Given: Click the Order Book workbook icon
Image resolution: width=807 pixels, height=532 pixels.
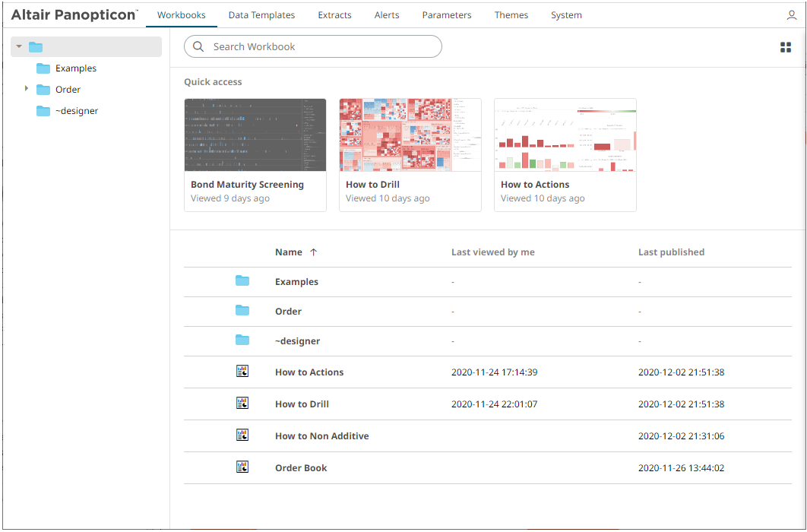Looking at the screenshot, I should 242,467.
